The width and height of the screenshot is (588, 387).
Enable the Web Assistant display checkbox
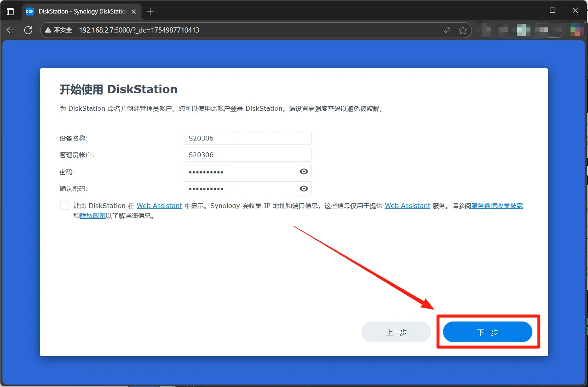[64, 206]
